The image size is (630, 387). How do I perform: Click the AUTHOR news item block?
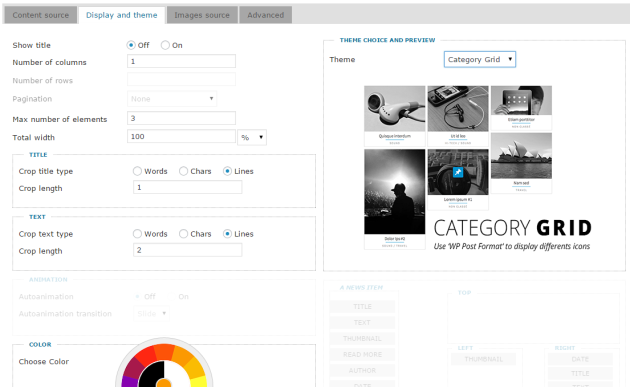point(362,371)
